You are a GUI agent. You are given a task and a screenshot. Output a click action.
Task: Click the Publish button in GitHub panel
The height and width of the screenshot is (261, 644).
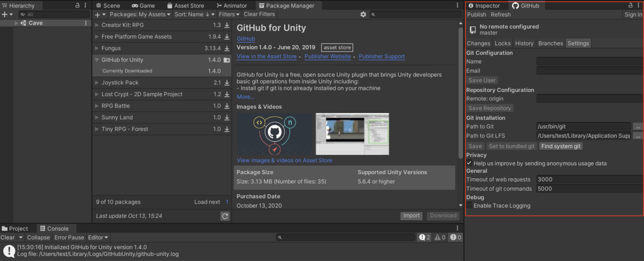(477, 15)
